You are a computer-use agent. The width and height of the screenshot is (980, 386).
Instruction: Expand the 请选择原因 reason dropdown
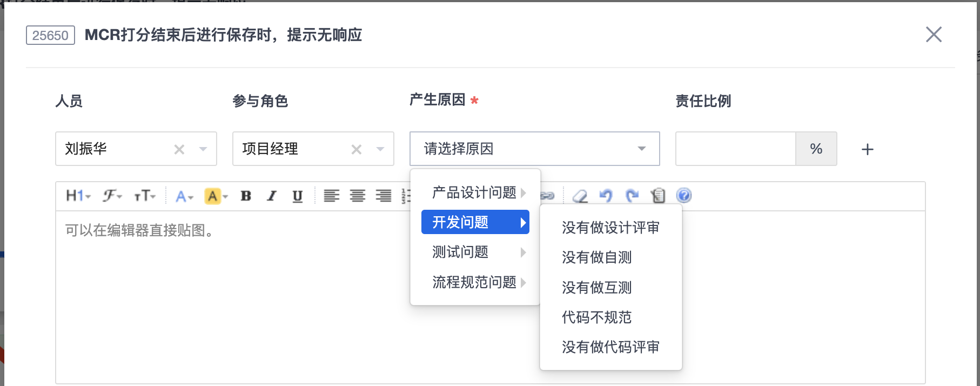(x=535, y=149)
